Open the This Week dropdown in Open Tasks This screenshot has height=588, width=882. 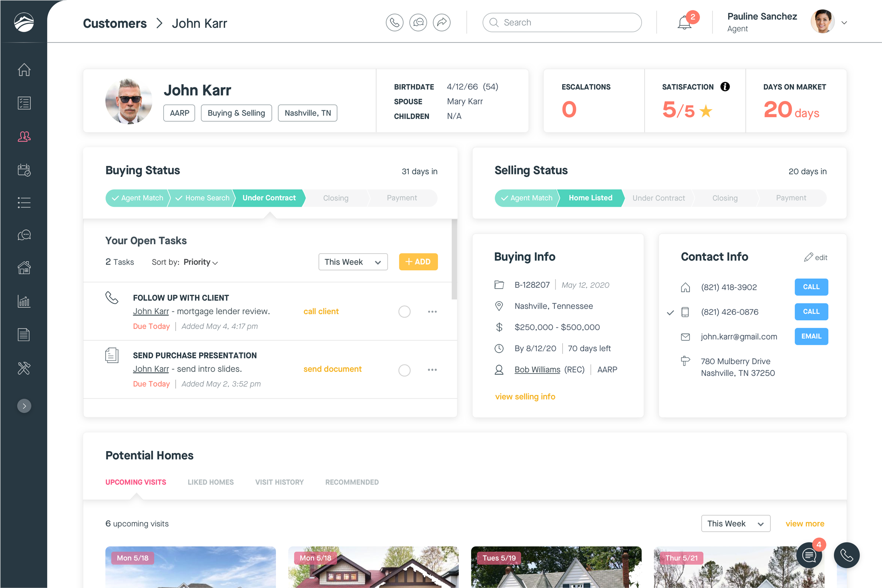353,262
